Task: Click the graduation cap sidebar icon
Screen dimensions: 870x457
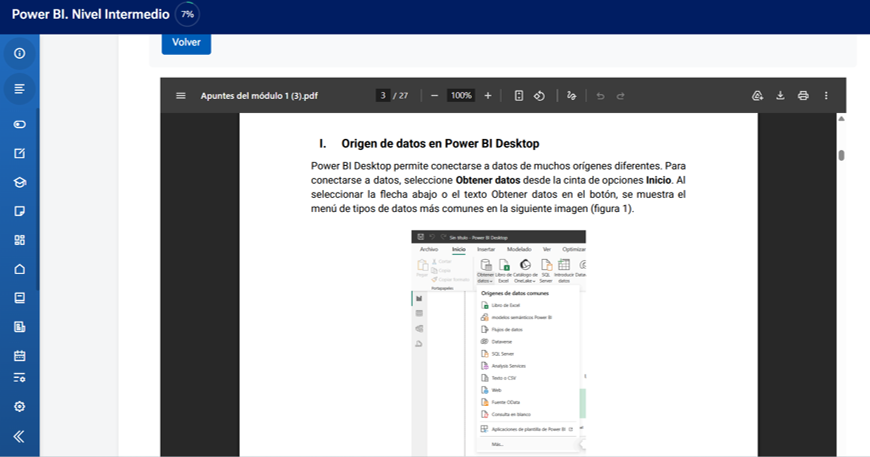Action: coord(19,182)
